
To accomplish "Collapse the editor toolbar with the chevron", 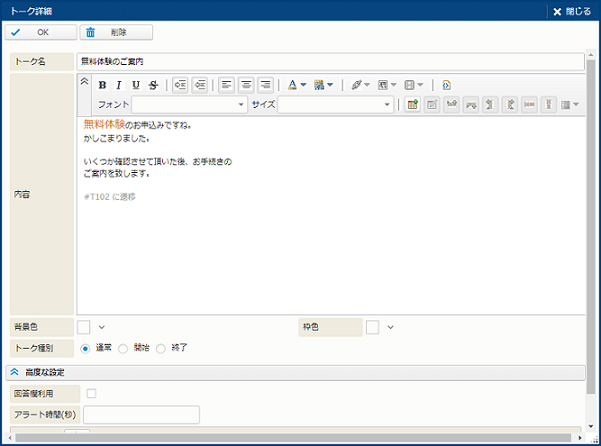I will 84,82.
